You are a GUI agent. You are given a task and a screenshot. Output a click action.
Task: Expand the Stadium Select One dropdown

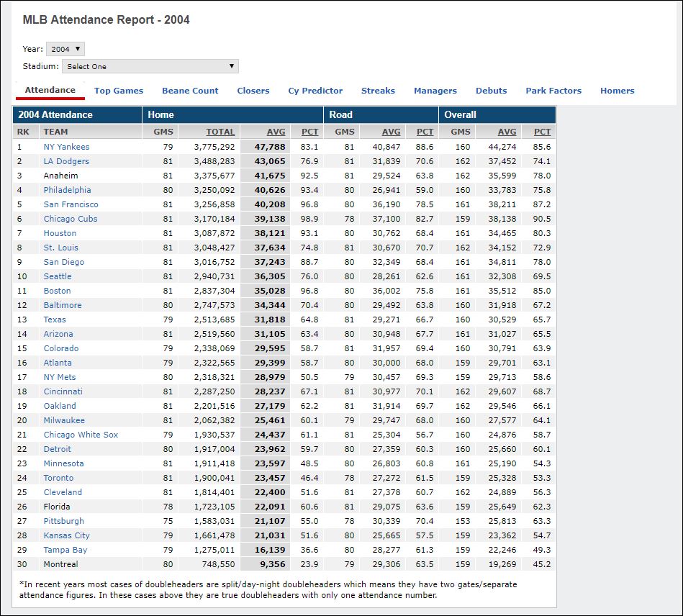point(150,66)
